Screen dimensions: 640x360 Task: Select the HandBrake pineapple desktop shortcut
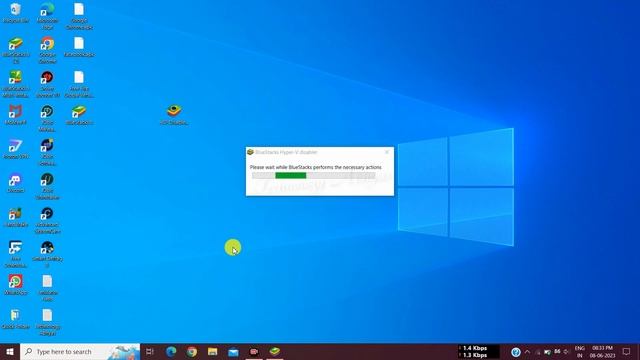coord(16,217)
